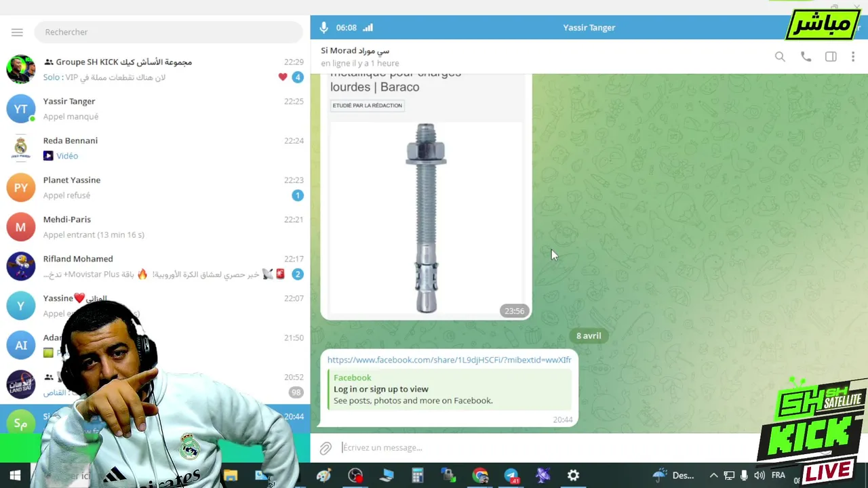
Task: Open the Windows Start menu
Action: [x=15, y=476]
